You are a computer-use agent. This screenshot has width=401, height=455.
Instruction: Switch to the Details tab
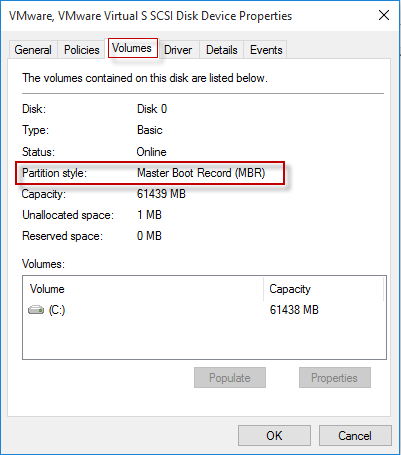222,50
